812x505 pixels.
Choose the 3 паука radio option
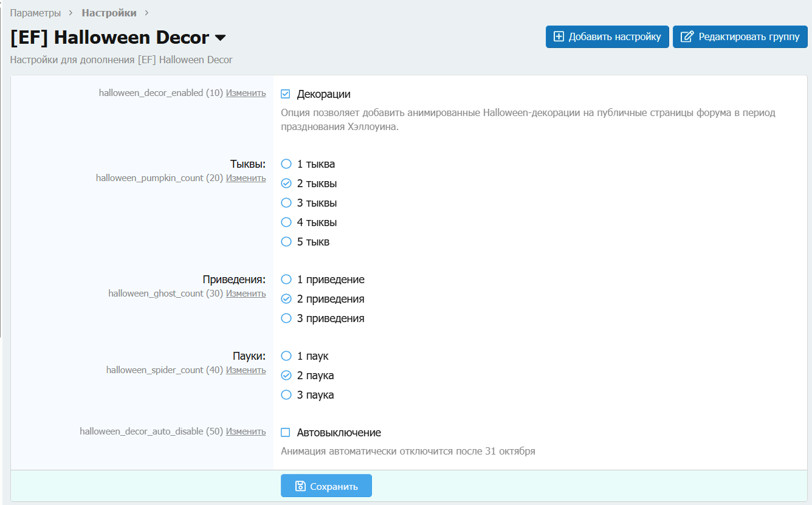pyautogui.click(x=286, y=395)
